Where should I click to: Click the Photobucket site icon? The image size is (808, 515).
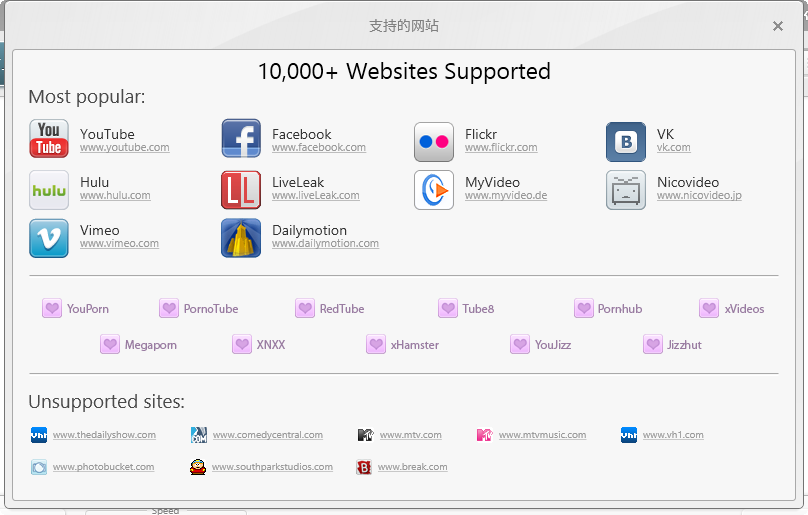[x=39, y=467]
